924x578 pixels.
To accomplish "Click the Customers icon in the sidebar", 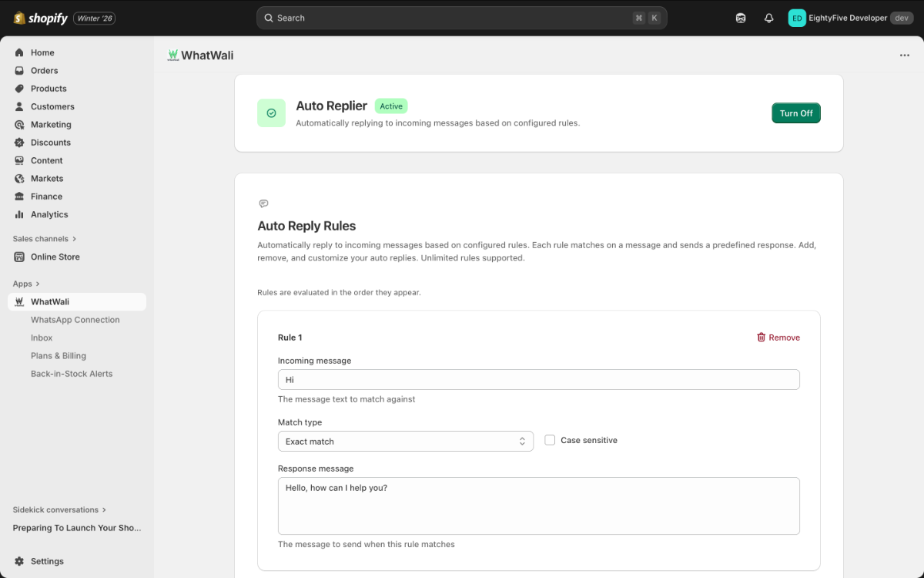I will pyautogui.click(x=19, y=106).
